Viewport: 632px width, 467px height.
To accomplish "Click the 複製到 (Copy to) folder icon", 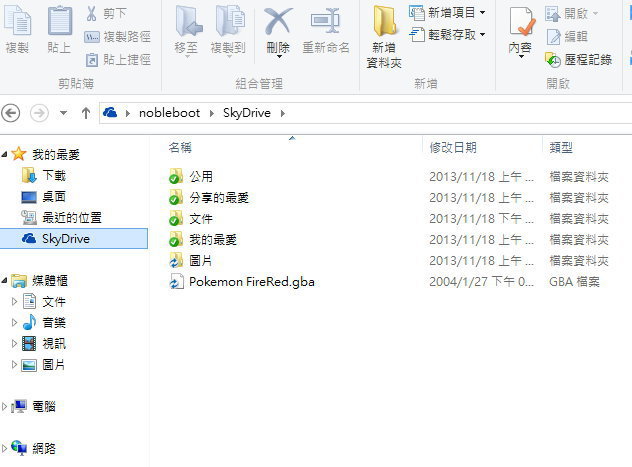I will [230, 21].
